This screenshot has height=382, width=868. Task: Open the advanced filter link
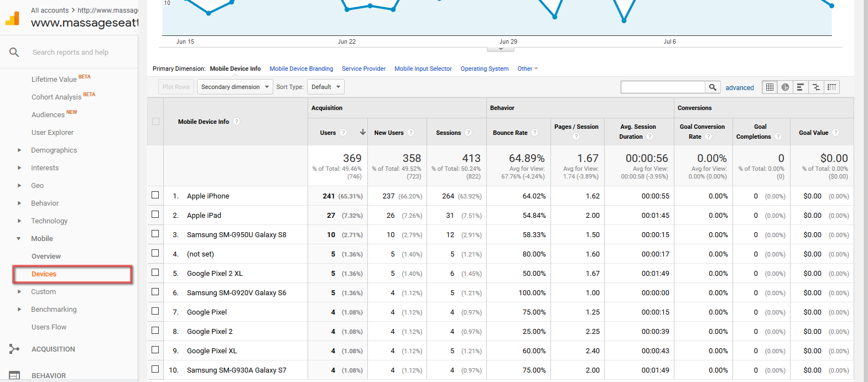[x=740, y=87]
